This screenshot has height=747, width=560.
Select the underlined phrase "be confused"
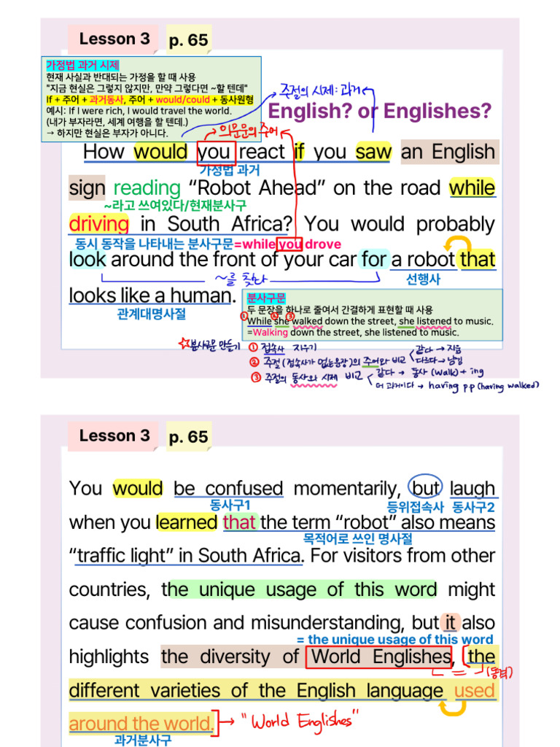tap(228, 488)
